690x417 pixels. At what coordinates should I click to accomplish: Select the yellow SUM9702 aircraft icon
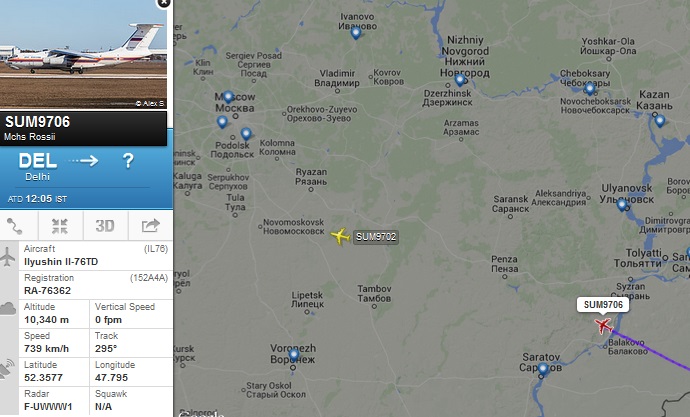(x=340, y=236)
